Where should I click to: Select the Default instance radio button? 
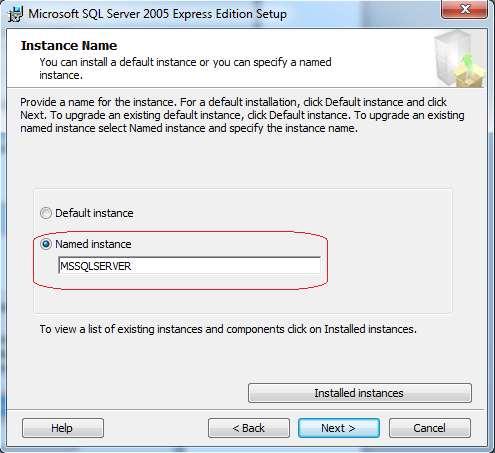tap(46, 213)
